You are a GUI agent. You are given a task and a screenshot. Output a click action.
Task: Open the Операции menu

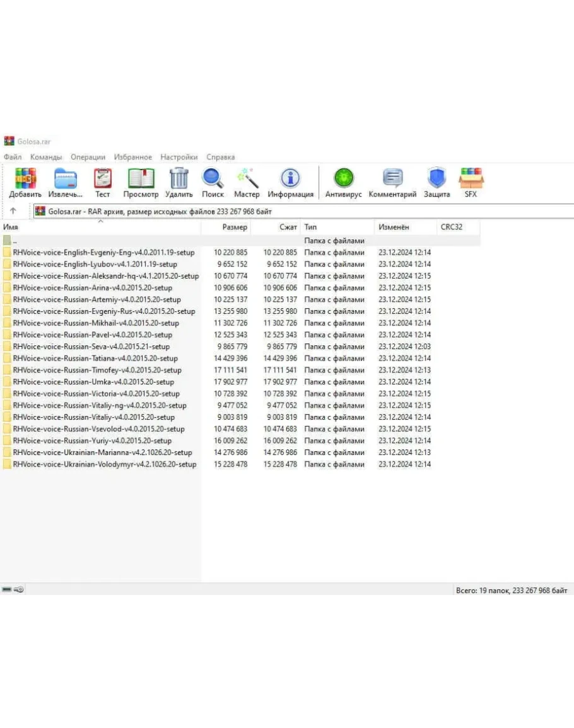point(88,157)
